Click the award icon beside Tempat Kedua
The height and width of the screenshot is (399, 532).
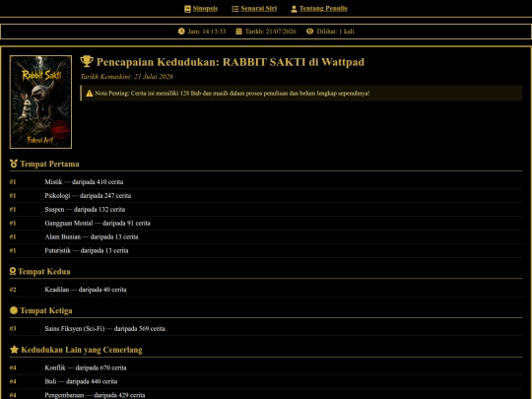click(x=13, y=271)
